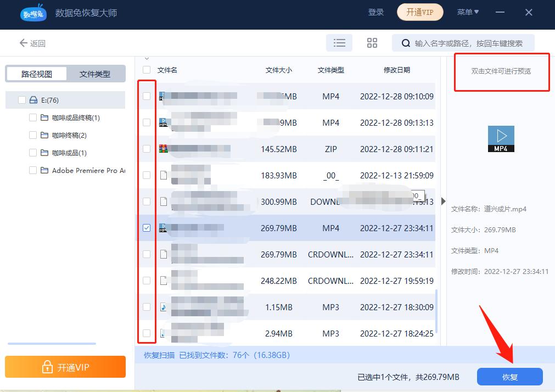The height and width of the screenshot is (392, 555).
Task: Click the blue 恢复 recover button
Action: pos(509,377)
